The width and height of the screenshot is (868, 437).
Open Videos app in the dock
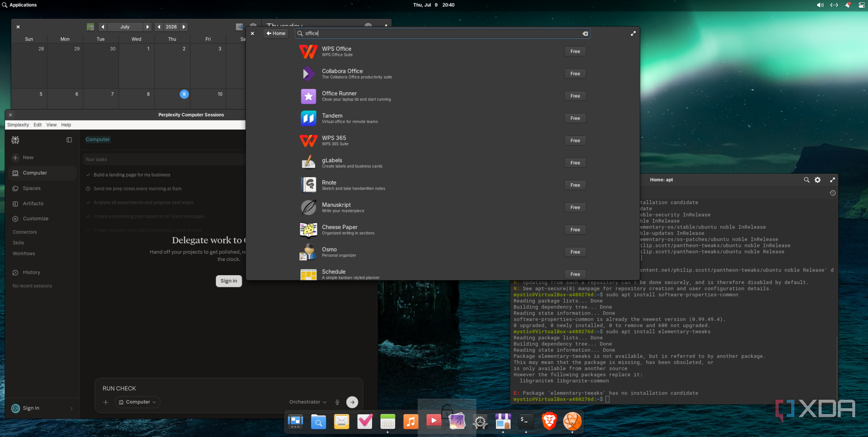(434, 422)
